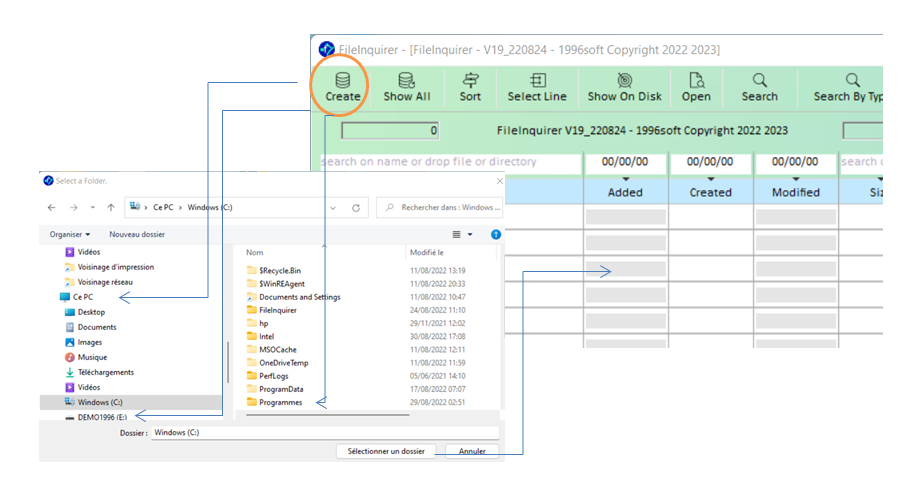Select the Programmes folder
Image resolution: width=912 pixels, height=503 pixels.
280,402
